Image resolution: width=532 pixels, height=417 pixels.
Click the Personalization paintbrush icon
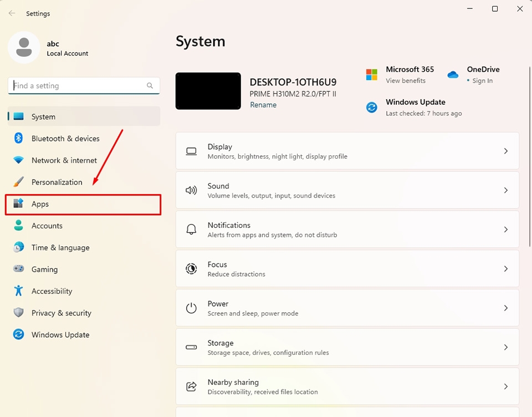click(18, 182)
